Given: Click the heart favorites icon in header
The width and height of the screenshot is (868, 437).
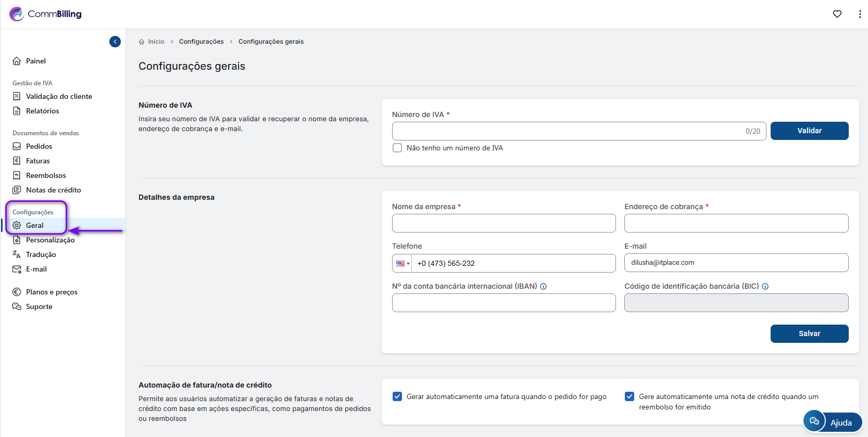Looking at the screenshot, I should pos(837,14).
